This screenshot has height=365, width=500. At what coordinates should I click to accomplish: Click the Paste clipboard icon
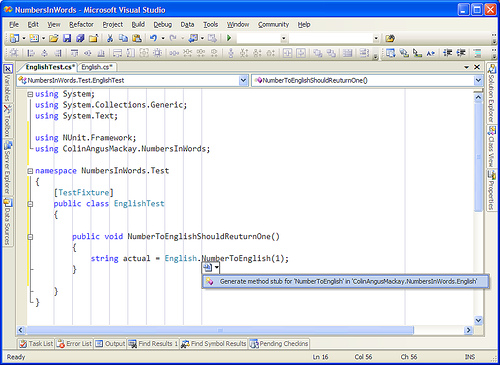[x=137, y=38]
